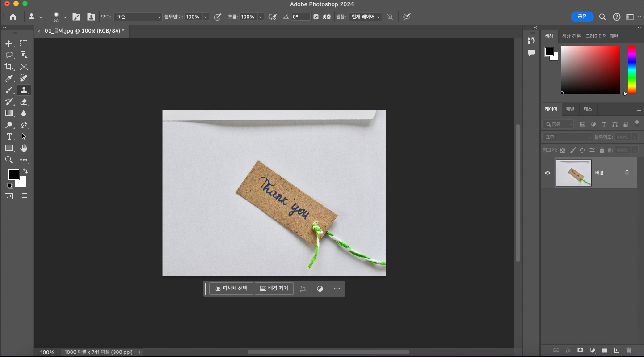
Task: Toggle lock all for layer
Action: [602, 150]
